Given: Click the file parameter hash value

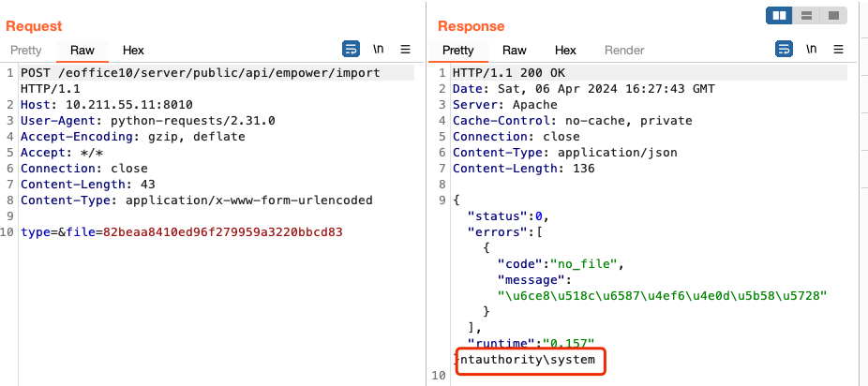Looking at the screenshot, I should pyautogui.click(x=223, y=232).
